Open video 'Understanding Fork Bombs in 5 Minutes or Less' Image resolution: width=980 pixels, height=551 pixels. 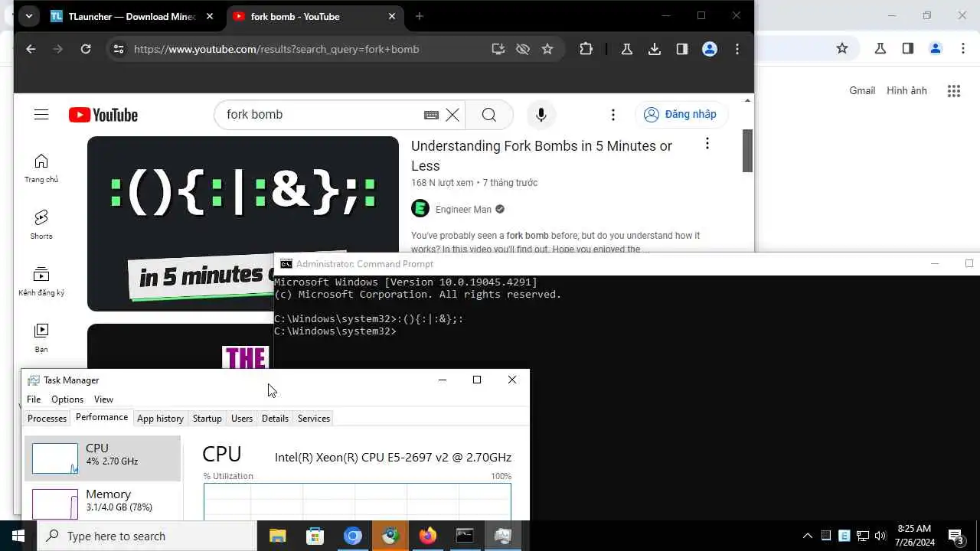click(x=541, y=155)
